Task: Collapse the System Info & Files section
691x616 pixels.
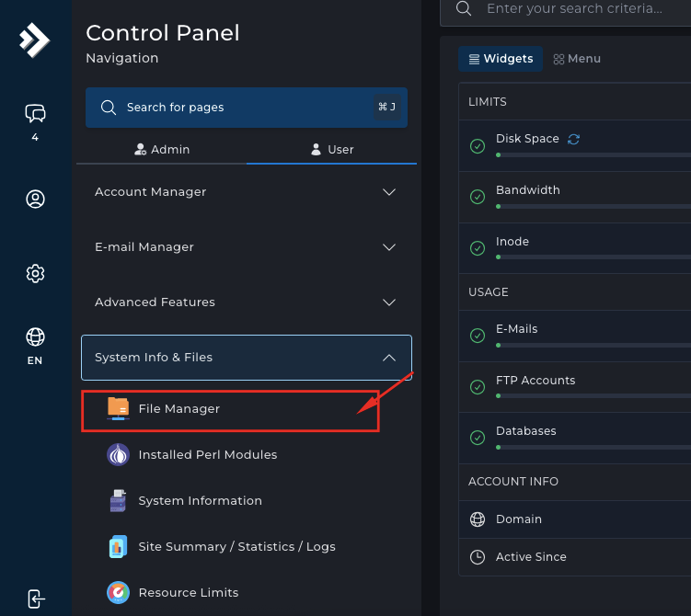Action: 247,358
